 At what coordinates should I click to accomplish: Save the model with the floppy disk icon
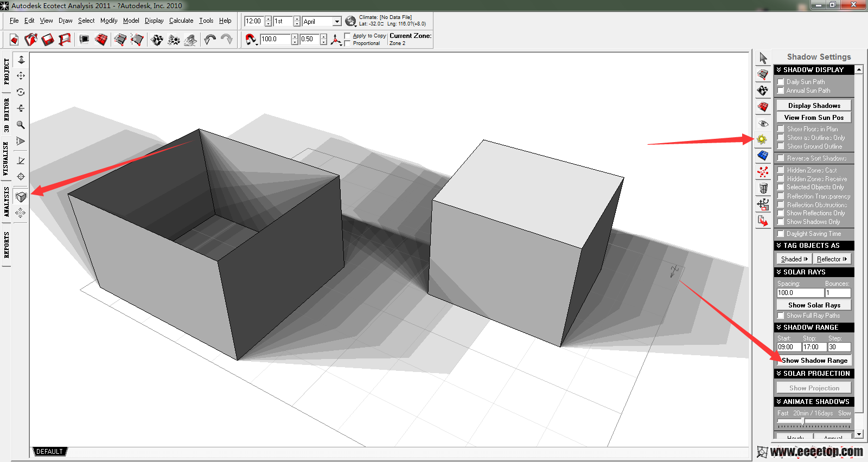(x=48, y=40)
